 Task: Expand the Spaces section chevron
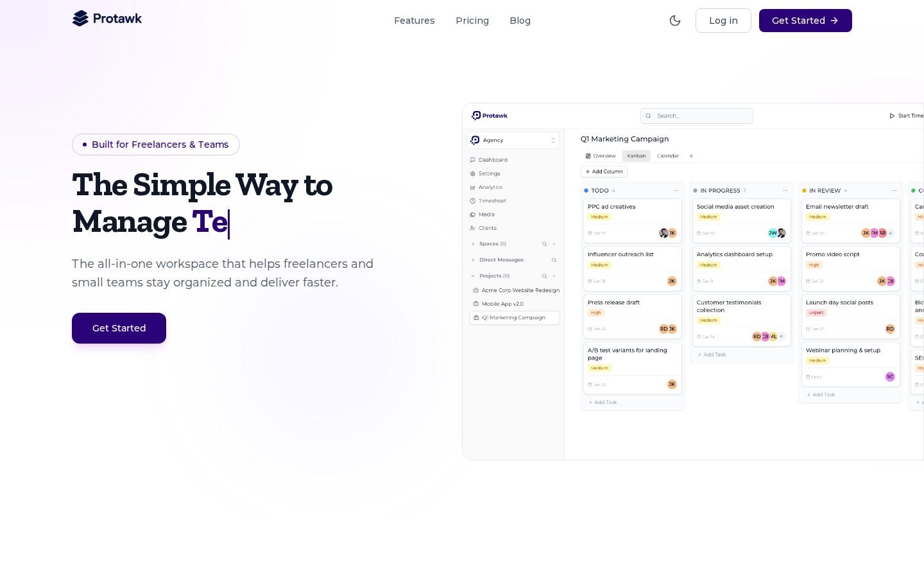pos(473,244)
